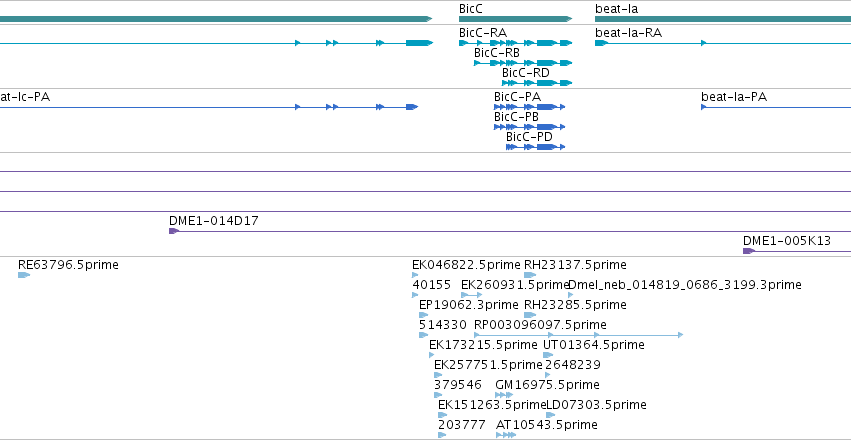Image resolution: width=851 pixels, height=440 pixels.
Task: Click the beat-Ia gene label
Action: tap(617, 9)
